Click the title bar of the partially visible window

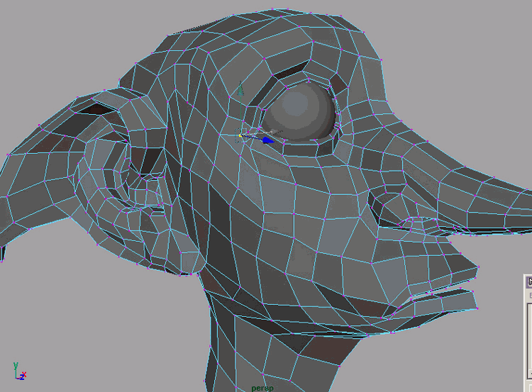tap(528, 281)
